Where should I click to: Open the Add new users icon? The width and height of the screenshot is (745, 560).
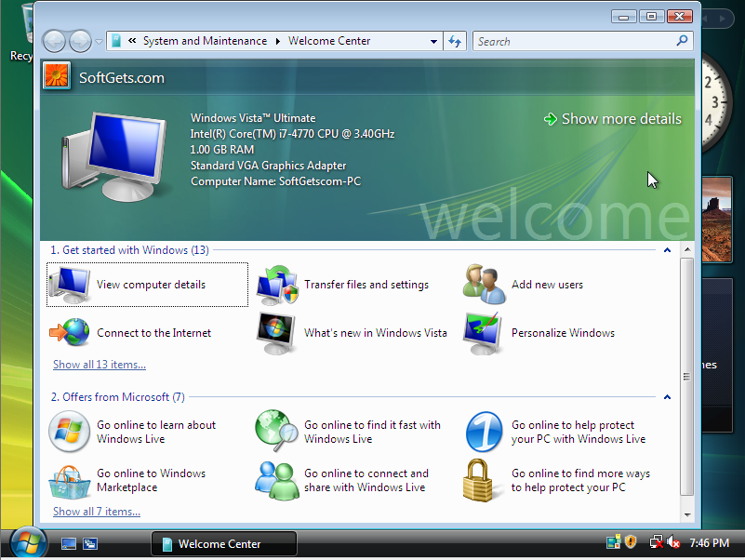(x=485, y=285)
